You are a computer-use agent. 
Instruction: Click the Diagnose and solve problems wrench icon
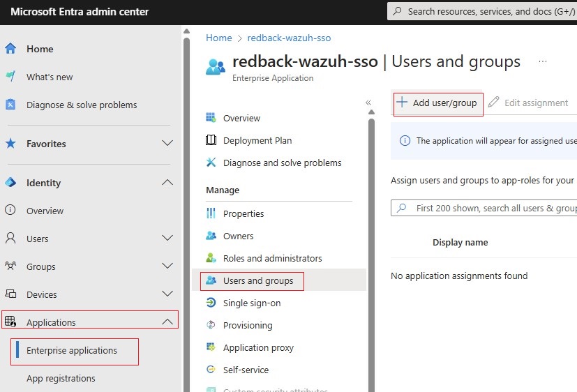coord(211,162)
